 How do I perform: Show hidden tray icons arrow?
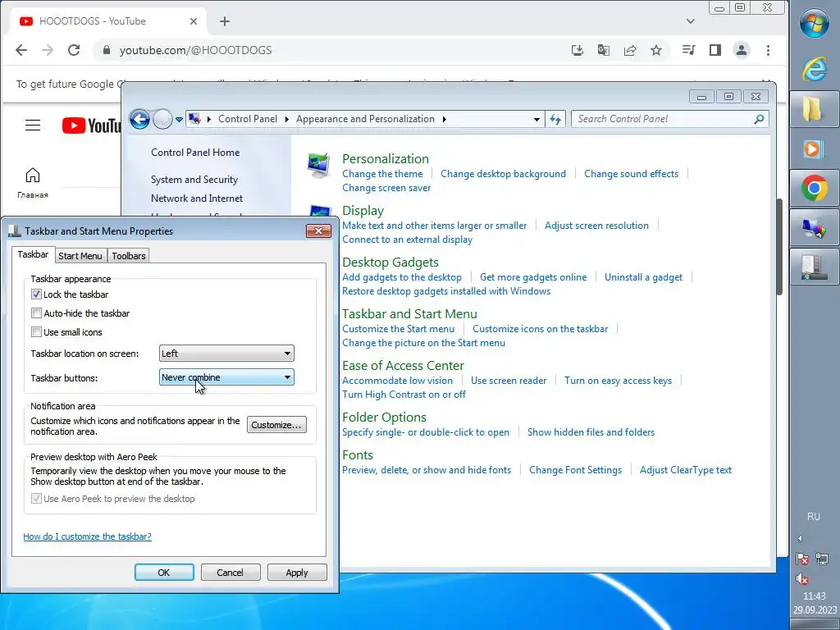pos(800,538)
